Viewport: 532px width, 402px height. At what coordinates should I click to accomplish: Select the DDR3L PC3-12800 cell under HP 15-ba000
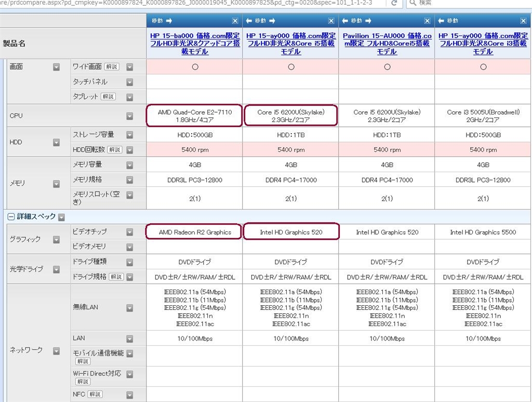tap(195, 180)
